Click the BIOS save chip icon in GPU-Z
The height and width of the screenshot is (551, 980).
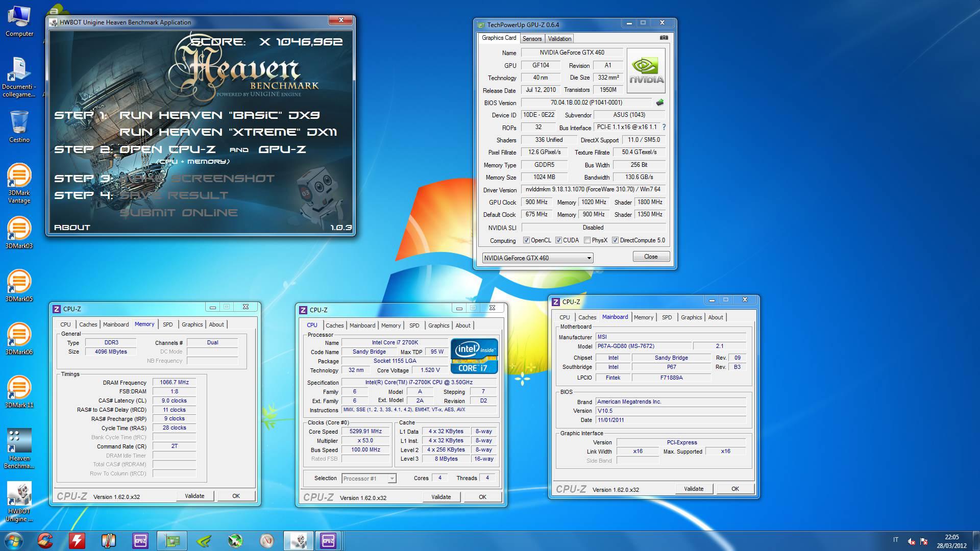(660, 103)
